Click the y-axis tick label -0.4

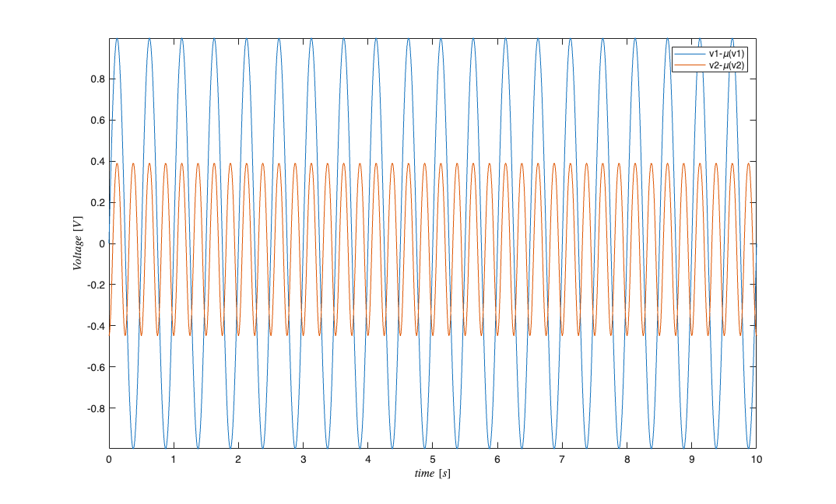click(96, 326)
